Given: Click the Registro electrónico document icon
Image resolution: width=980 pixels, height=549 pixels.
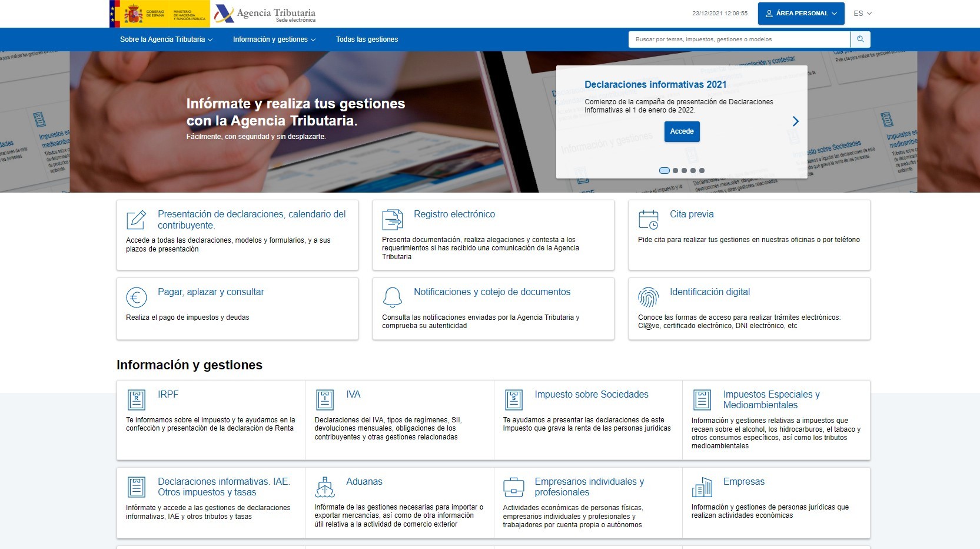Looking at the screenshot, I should [393, 220].
